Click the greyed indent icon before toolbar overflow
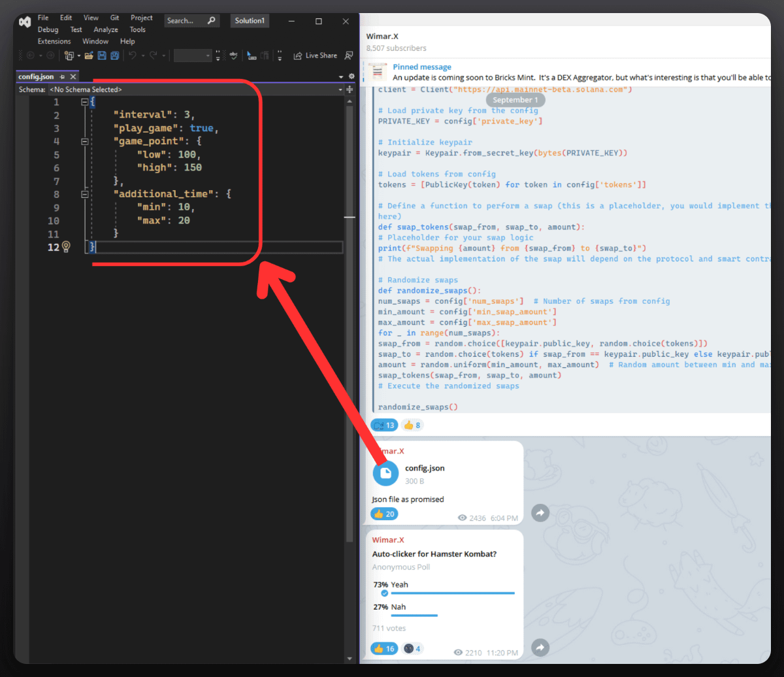784x677 pixels. click(x=265, y=56)
